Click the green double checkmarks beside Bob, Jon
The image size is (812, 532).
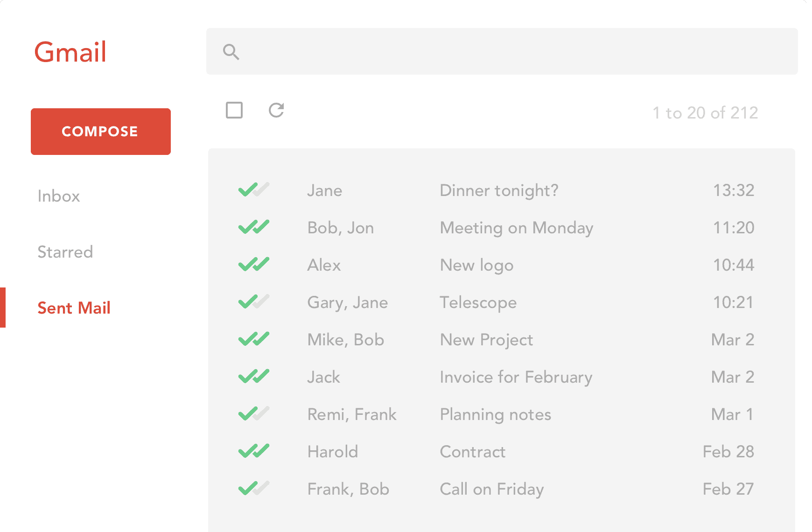254,227
